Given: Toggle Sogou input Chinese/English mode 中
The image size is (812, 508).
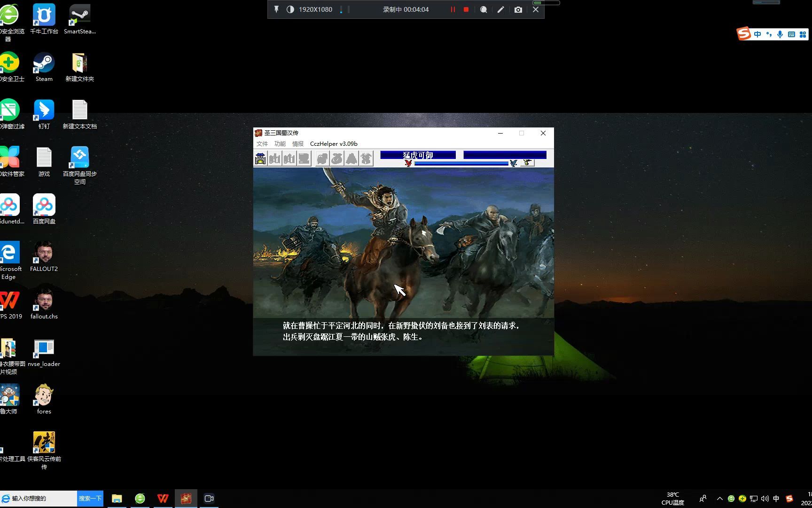Looking at the screenshot, I should [757, 34].
